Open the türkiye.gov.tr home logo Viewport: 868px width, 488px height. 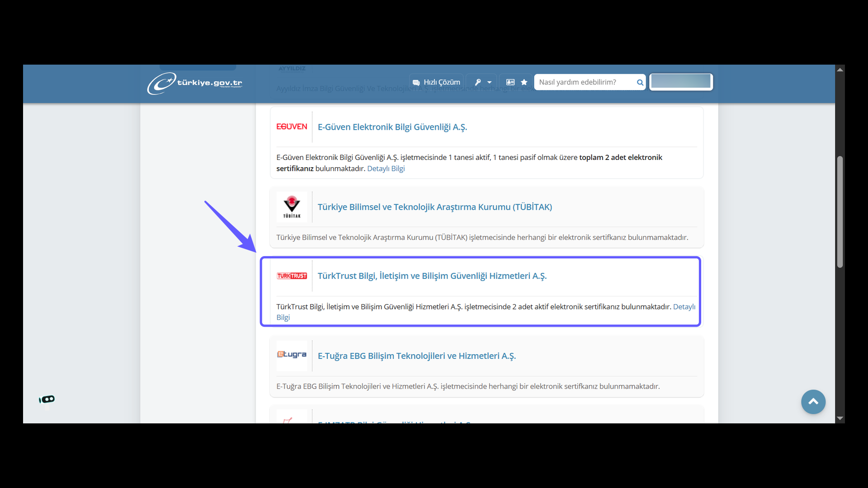[x=194, y=83]
